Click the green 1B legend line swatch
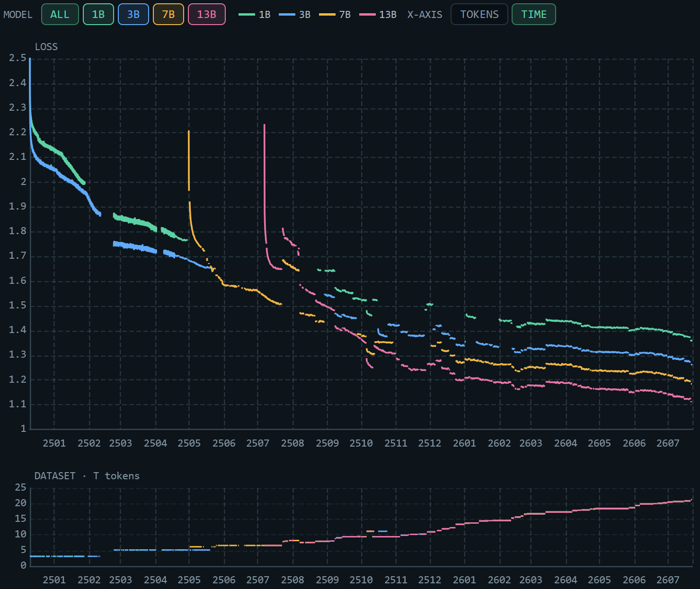The image size is (700, 589). pyautogui.click(x=247, y=15)
